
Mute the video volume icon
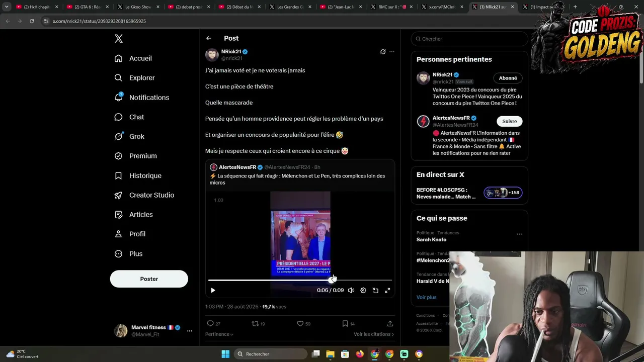click(x=351, y=290)
